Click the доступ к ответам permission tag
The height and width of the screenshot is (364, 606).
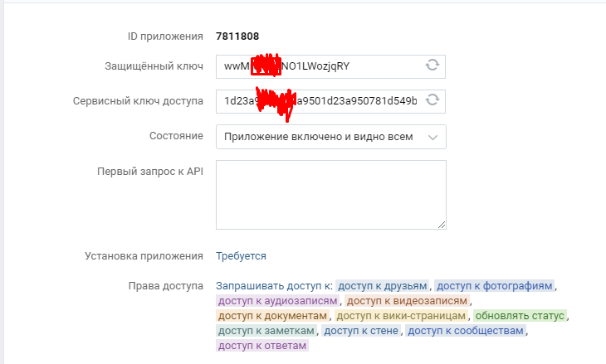[261, 346]
